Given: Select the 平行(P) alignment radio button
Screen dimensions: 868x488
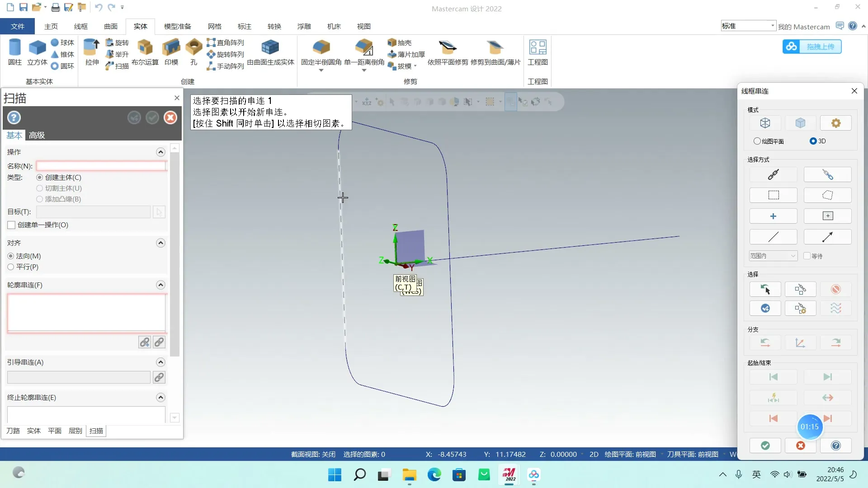Looking at the screenshot, I should 11,267.
